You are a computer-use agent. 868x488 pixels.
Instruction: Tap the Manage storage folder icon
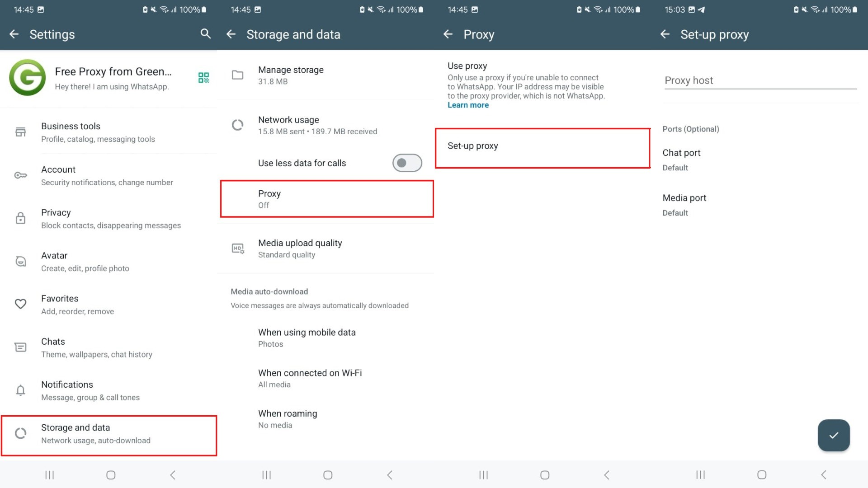pyautogui.click(x=238, y=75)
